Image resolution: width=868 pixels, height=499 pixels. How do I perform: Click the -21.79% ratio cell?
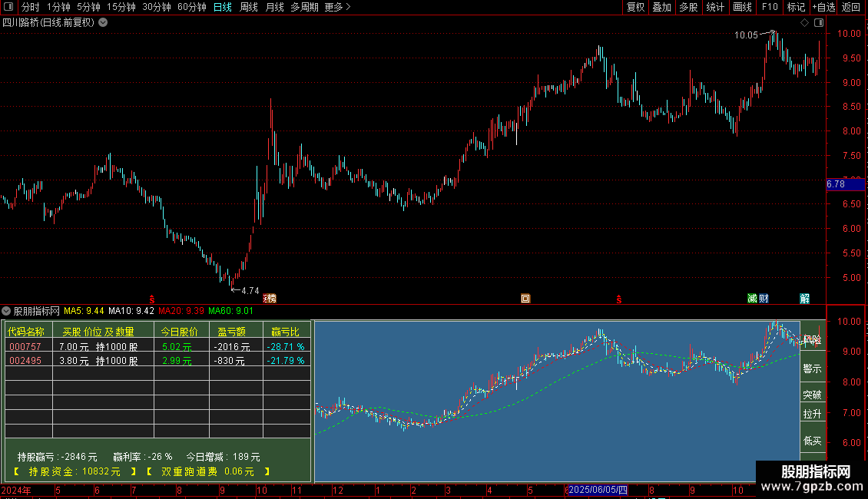point(286,361)
